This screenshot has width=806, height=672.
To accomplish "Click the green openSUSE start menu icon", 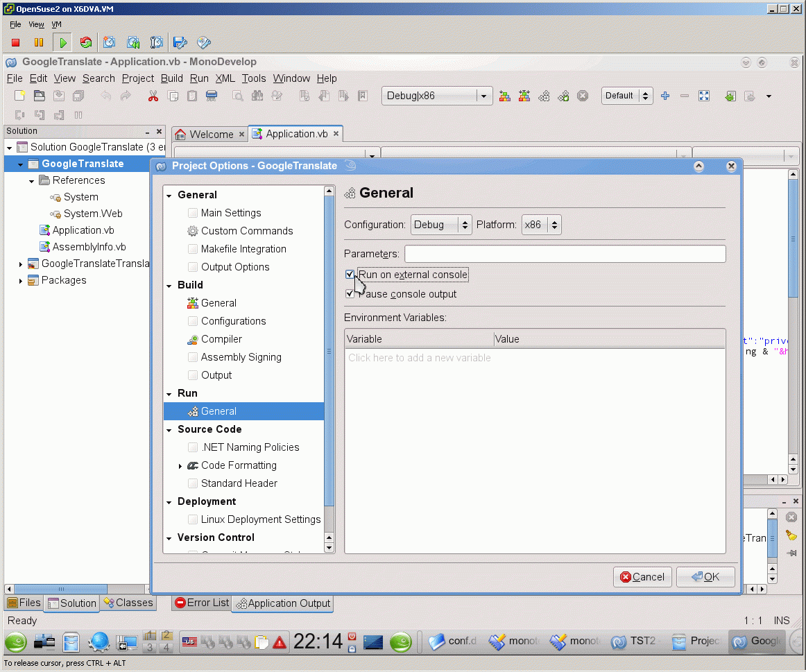I will point(16,642).
